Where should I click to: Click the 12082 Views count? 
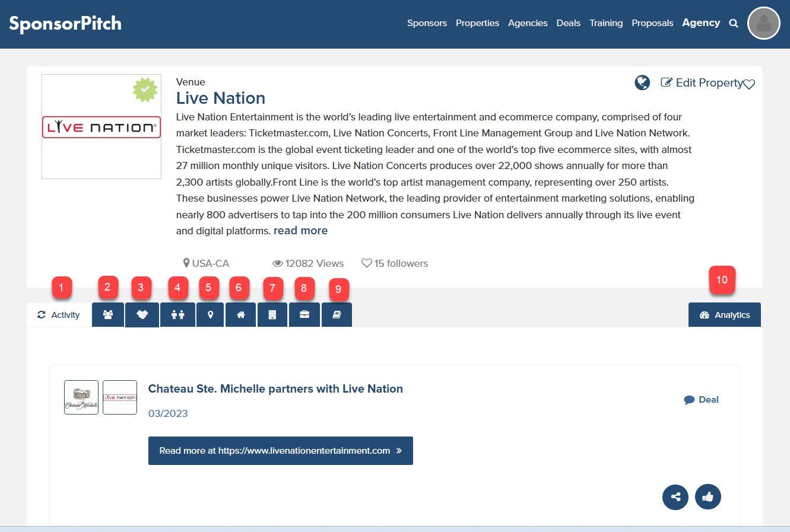point(308,263)
